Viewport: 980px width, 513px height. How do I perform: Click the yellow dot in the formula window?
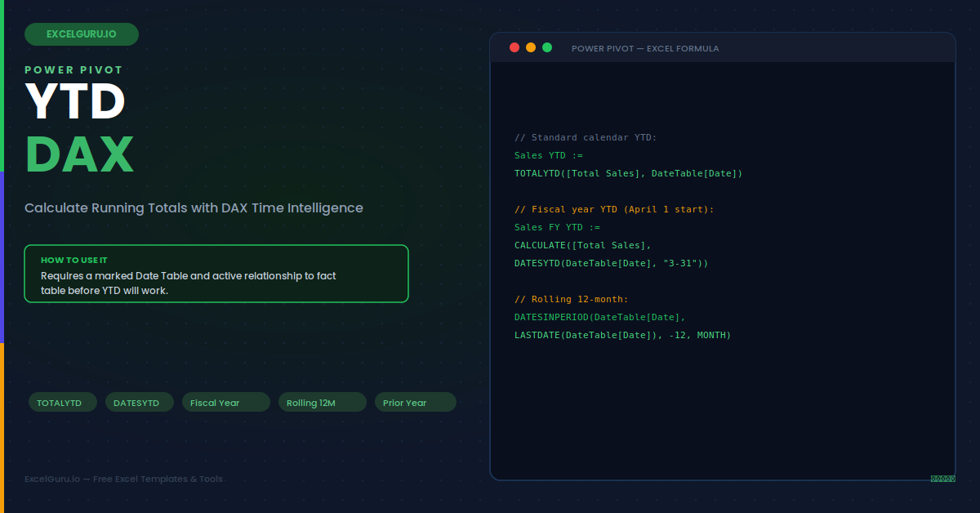pos(531,47)
